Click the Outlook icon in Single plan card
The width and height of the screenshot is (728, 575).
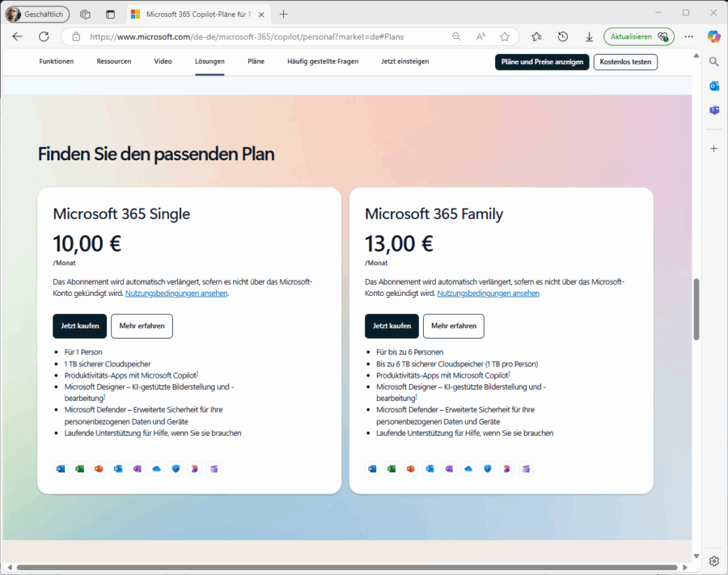(x=118, y=469)
